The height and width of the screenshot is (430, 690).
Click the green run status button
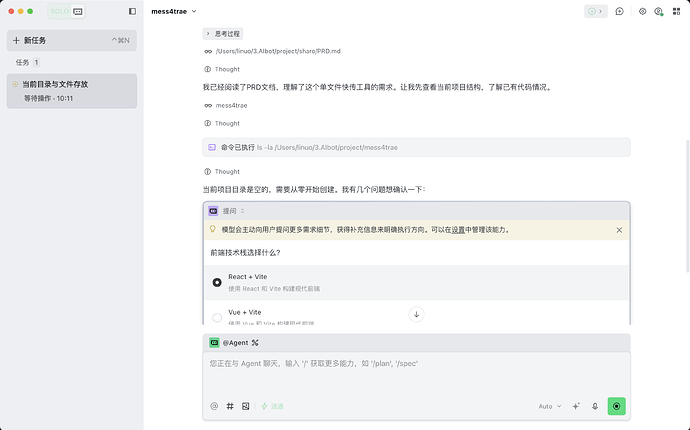click(595, 11)
